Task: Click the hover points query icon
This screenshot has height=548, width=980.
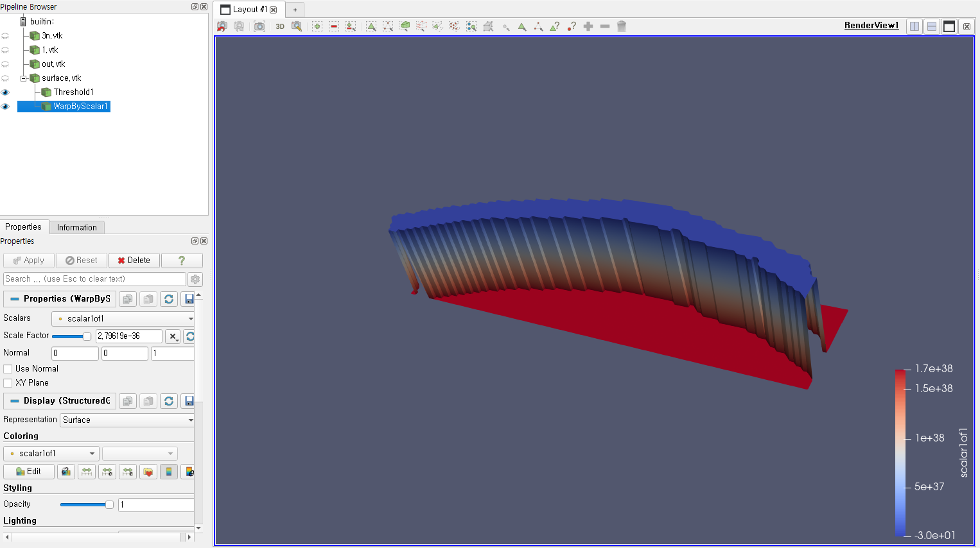Action: click(572, 26)
